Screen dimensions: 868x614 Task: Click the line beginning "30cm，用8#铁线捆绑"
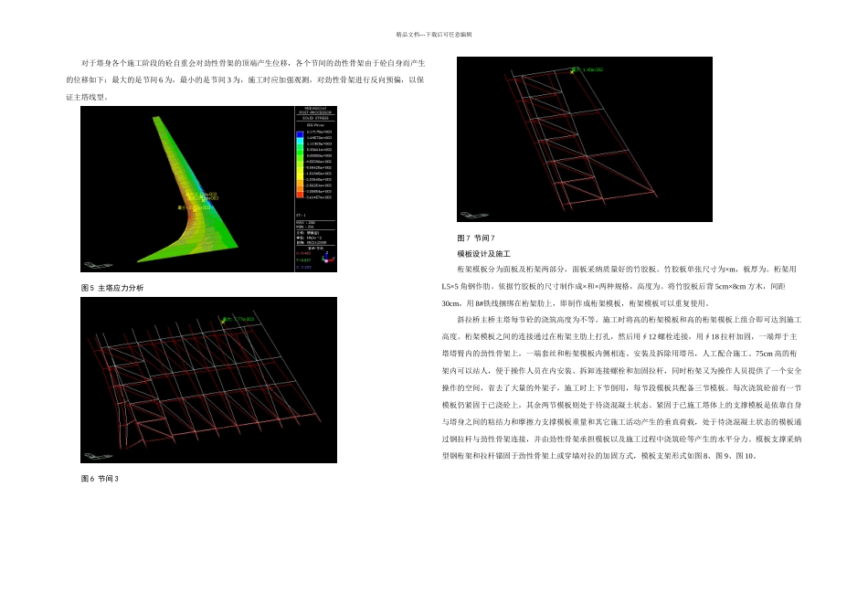(x=576, y=303)
